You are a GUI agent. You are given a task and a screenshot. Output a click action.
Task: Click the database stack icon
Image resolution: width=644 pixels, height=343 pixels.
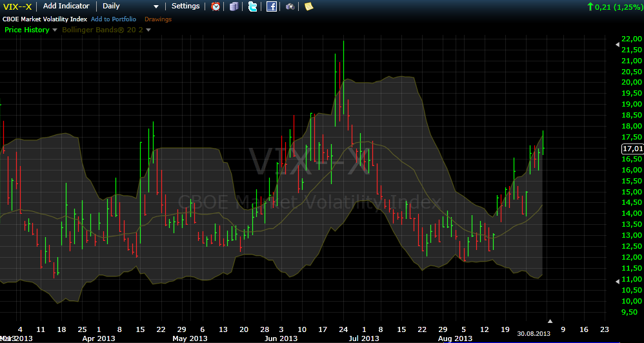click(234, 6)
